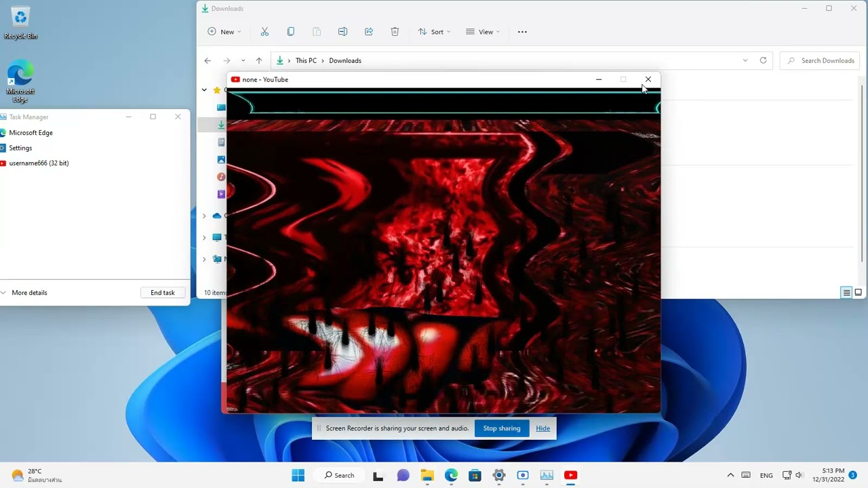Select the Desktop folder icon in navigation pane
Image resolution: width=868 pixels, height=488 pixels.
(221, 107)
